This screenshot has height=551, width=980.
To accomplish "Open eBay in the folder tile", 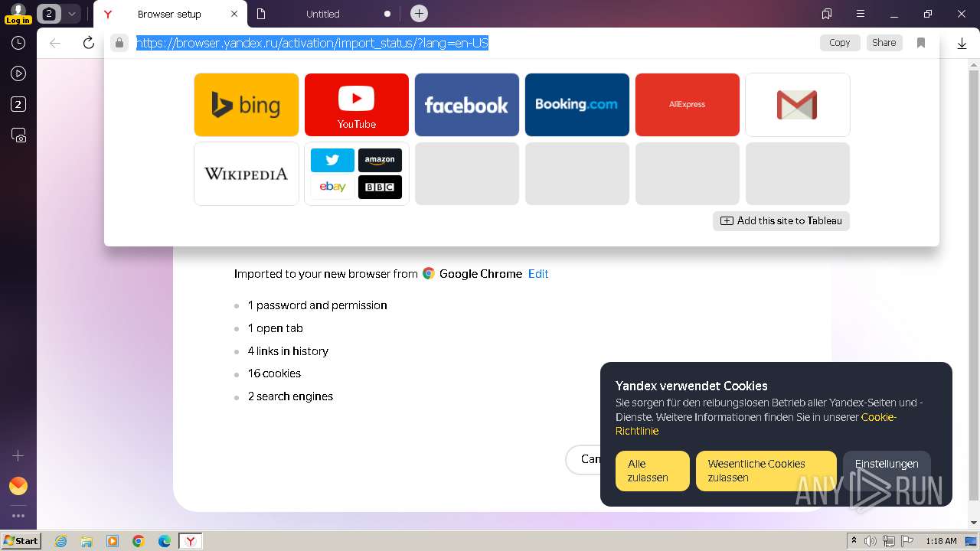I will click(x=332, y=187).
